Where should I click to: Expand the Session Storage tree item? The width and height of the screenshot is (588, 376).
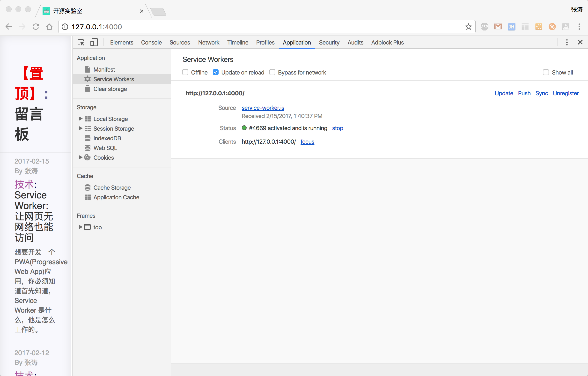click(81, 128)
